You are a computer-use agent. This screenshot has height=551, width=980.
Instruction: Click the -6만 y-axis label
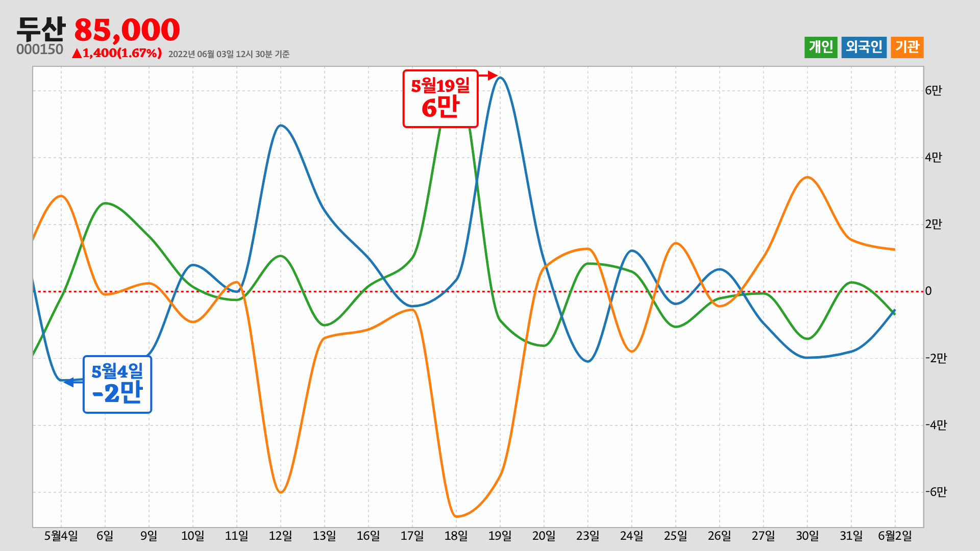(x=936, y=492)
